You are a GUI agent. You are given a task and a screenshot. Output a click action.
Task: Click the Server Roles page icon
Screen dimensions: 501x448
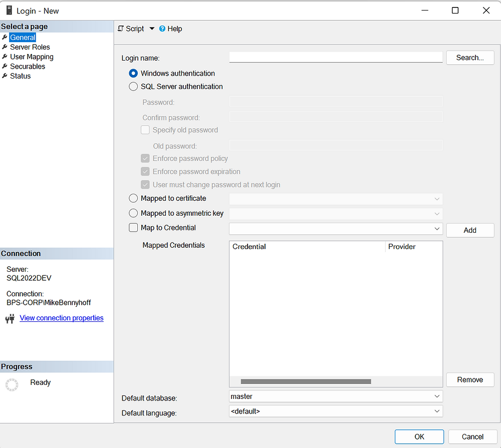pos(5,47)
